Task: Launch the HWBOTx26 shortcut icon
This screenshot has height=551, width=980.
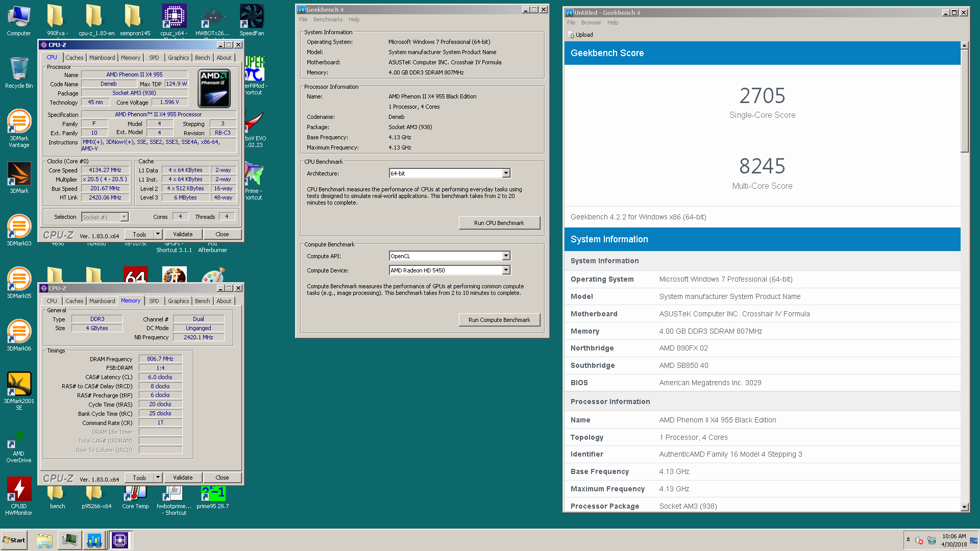Action: coord(212,20)
